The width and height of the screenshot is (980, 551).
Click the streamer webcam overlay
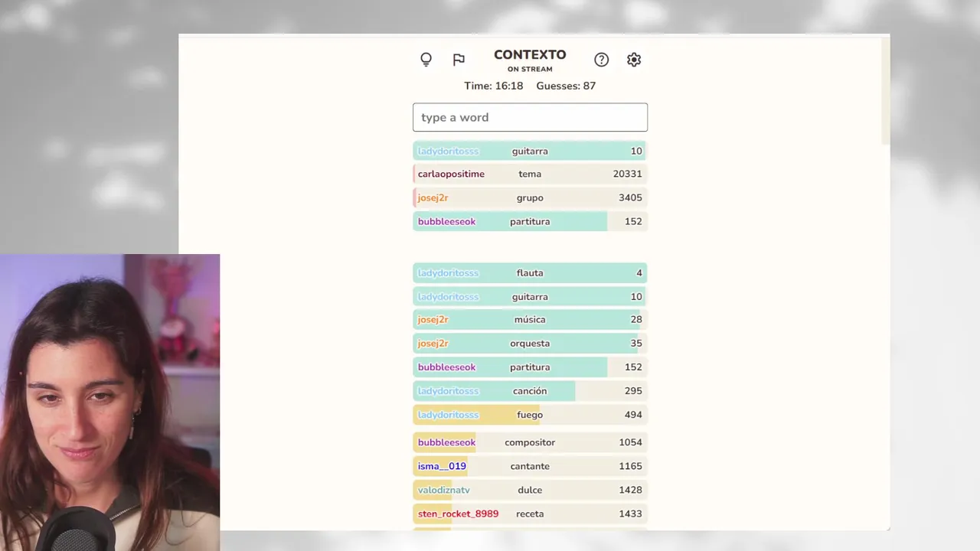(x=109, y=403)
